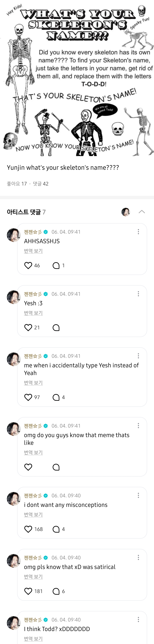Screen dimensions: 154x644
Task: Tap heart on "accidentally type Yesh" comment
Action: [28, 397]
